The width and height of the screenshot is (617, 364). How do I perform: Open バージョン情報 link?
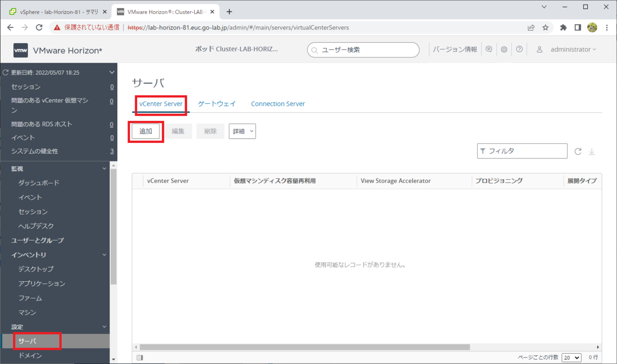click(x=455, y=49)
